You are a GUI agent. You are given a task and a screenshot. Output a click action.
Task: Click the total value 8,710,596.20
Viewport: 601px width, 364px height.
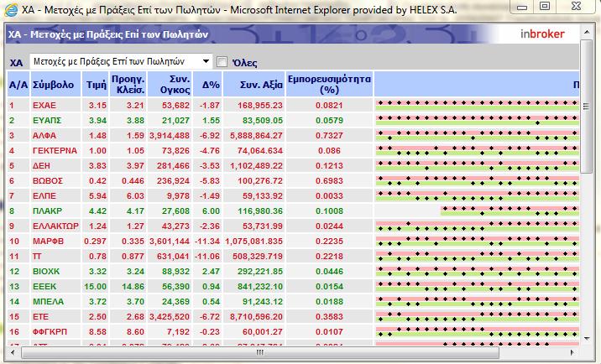[x=256, y=316]
